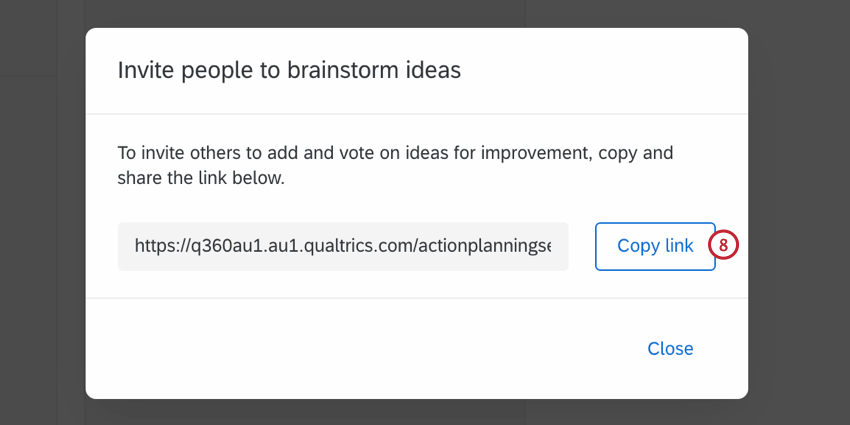Screen dimensions: 850x425
Task: Dismiss dialog via dimmed backdrop on left
Action: click(42, 217)
